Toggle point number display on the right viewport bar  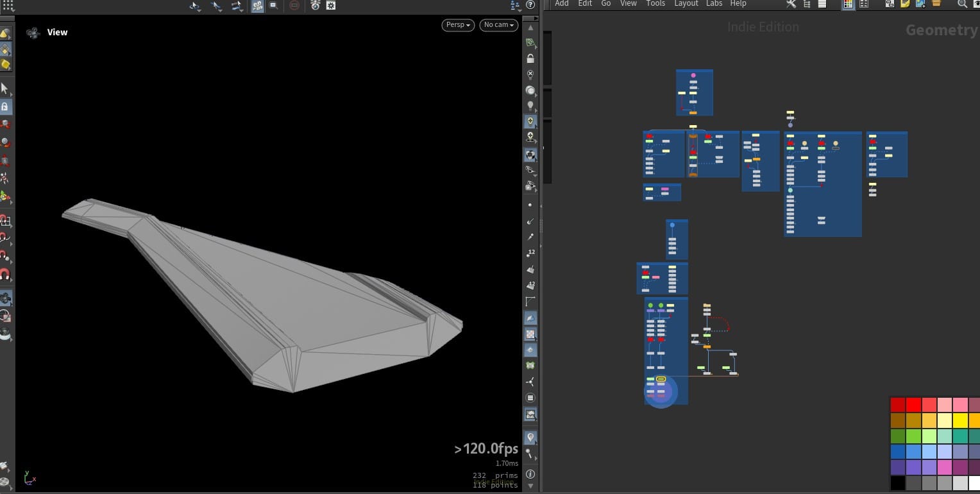[530, 253]
